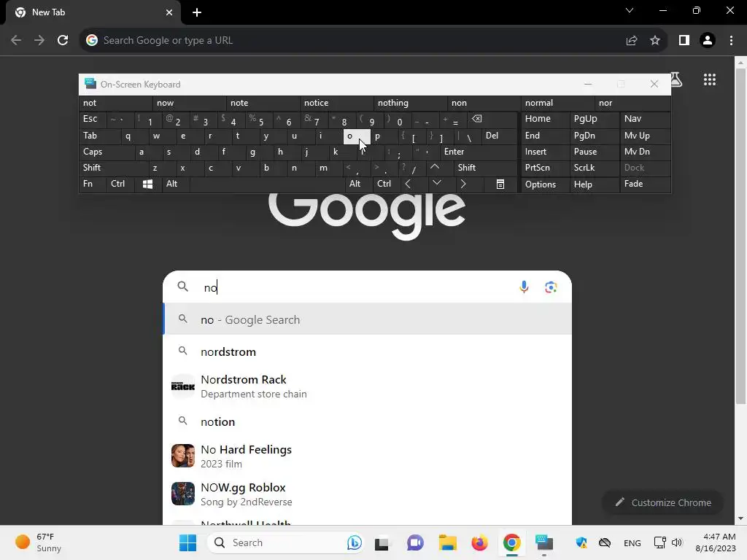Click the Mv Up key

click(645, 136)
